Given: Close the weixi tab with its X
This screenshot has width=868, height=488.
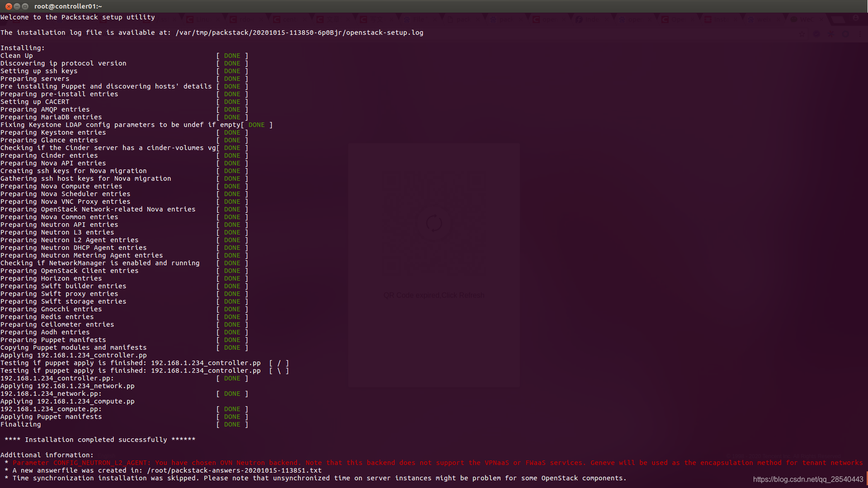Looking at the screenshot, I should point(778,19).
